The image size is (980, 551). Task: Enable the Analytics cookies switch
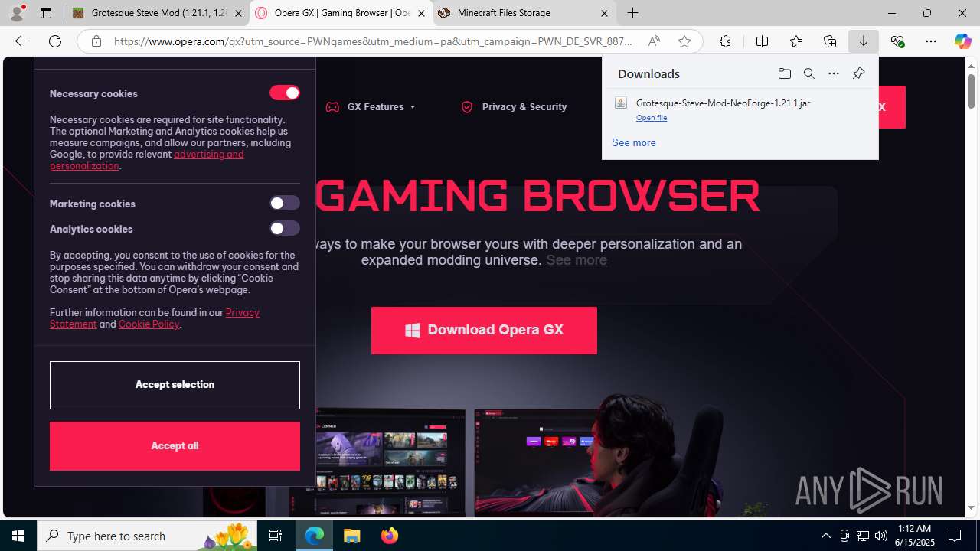284,228
